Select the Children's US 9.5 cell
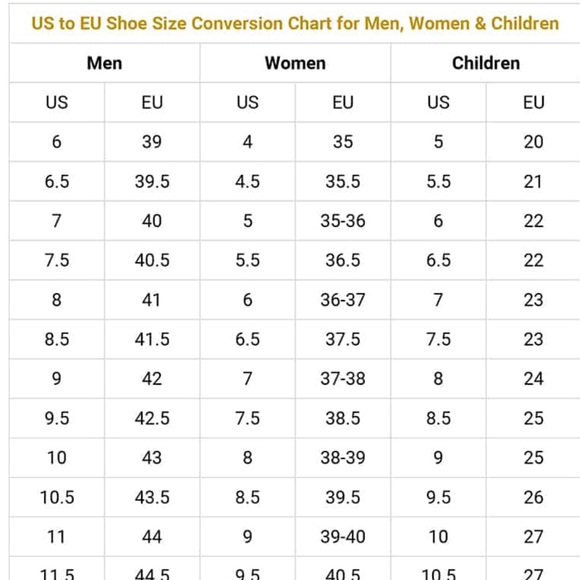580x580 pixels. point(438,498)
